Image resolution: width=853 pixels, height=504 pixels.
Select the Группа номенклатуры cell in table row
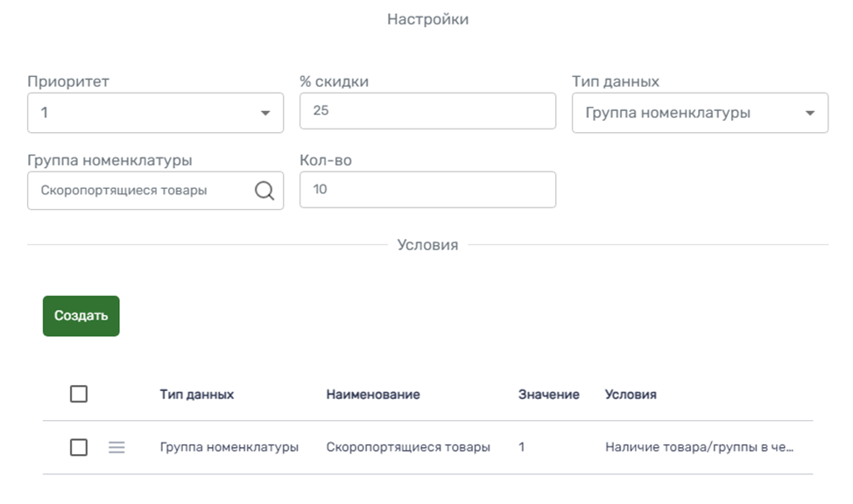(x=229, y=447)
